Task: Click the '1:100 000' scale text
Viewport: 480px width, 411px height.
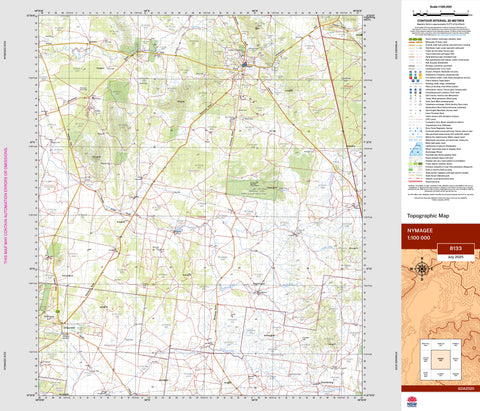Action: pos(418,238)
